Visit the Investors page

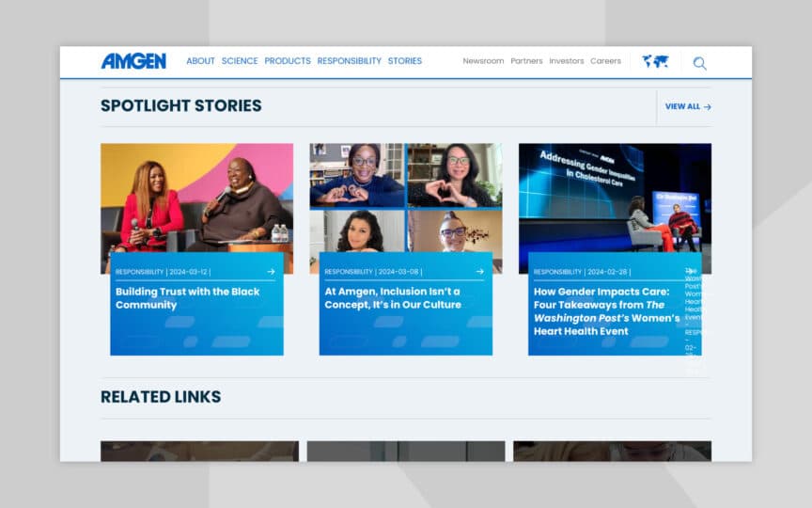[x=567, y=61]
